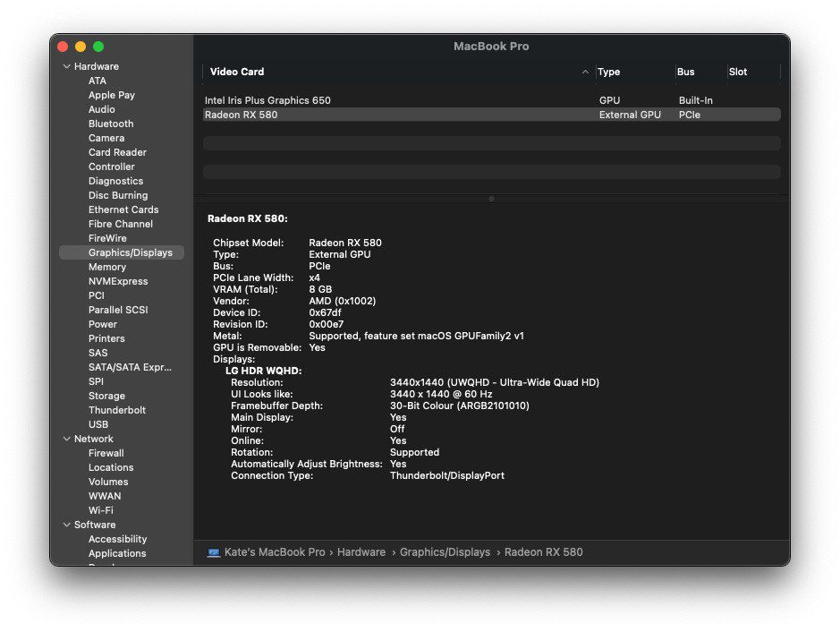The image size is (840, 632).
Task: Select Storage in the sidebar
Action: tap(106, 397)
